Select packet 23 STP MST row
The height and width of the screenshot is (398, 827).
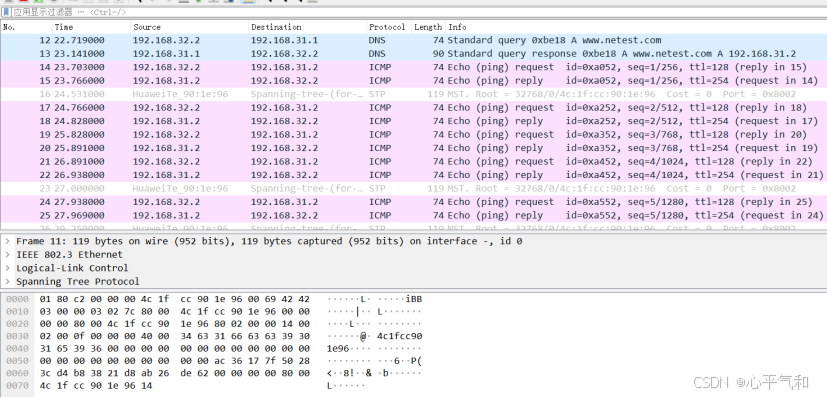[414, 188]
